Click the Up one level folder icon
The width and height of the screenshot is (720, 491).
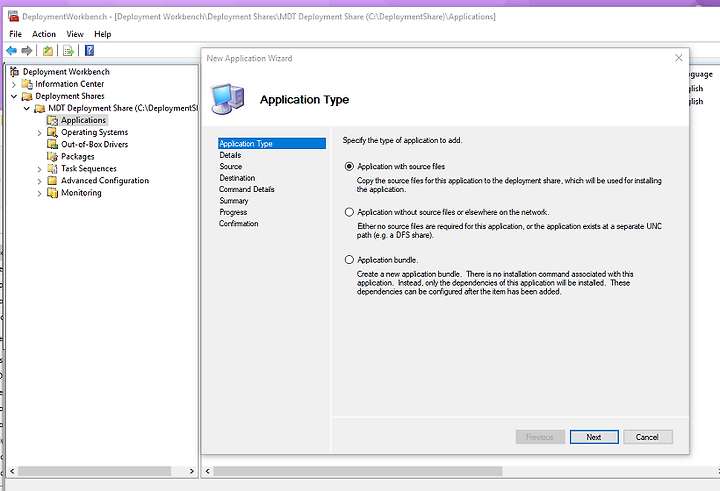point(47,51)
